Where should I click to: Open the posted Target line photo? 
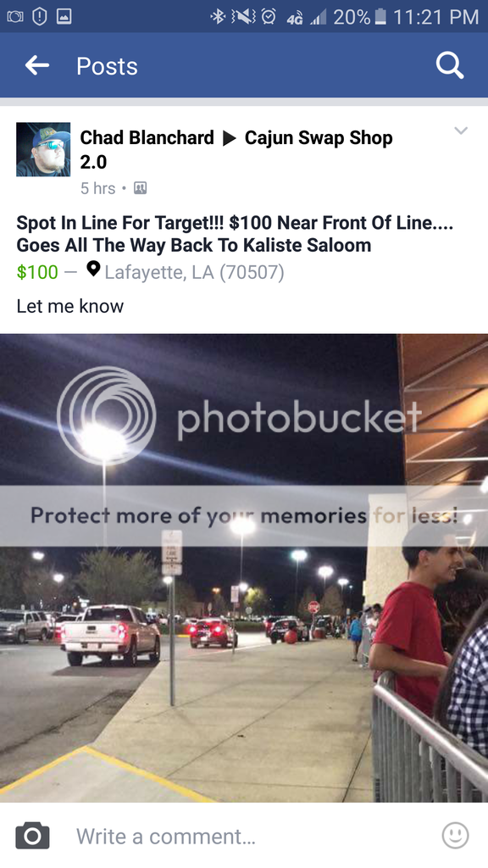point(244,568)
